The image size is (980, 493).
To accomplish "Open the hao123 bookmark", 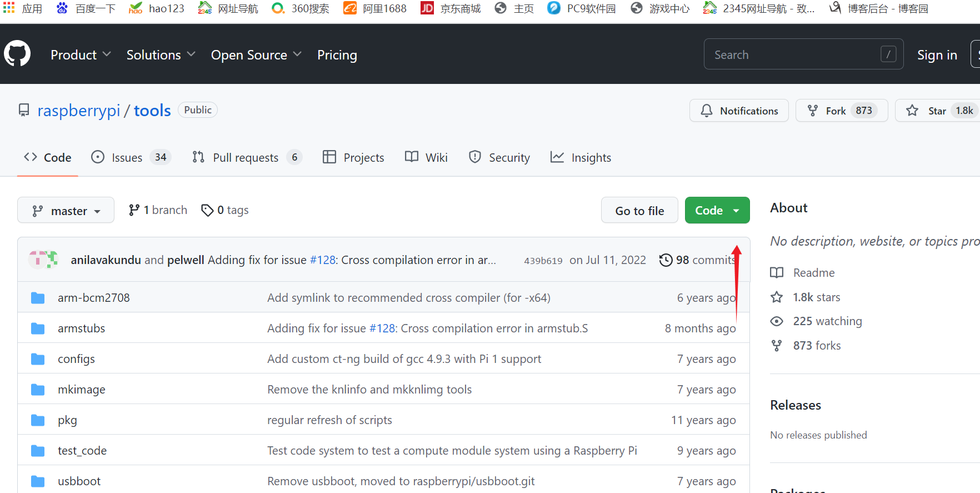I will coord(157,8).
